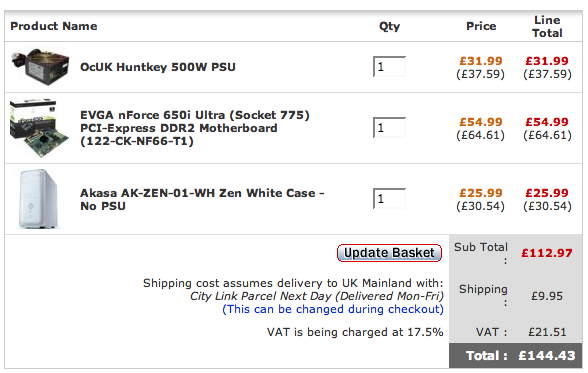Click 'This can be changed during checkout' link
588x373 pixels.
(x=333, y=309)
